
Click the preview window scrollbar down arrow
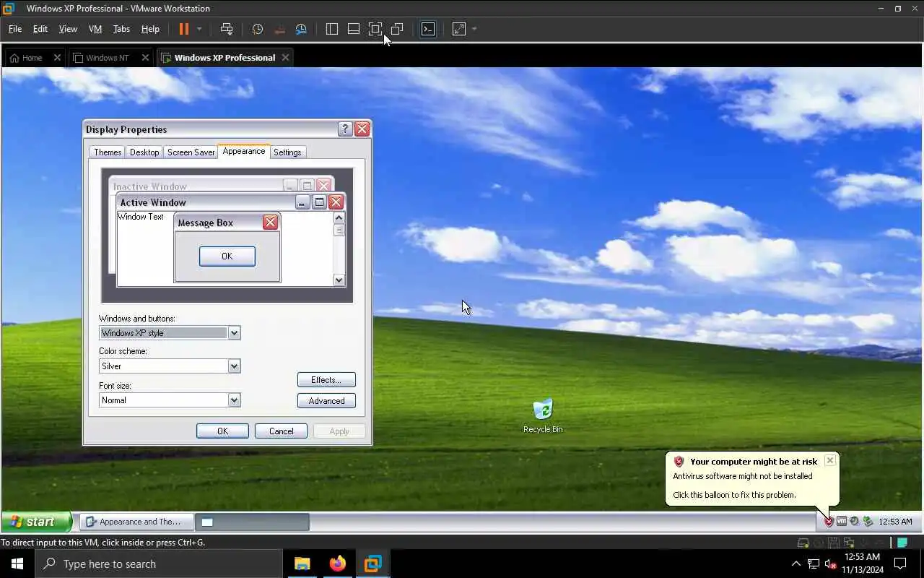click(x=339, y=280)
